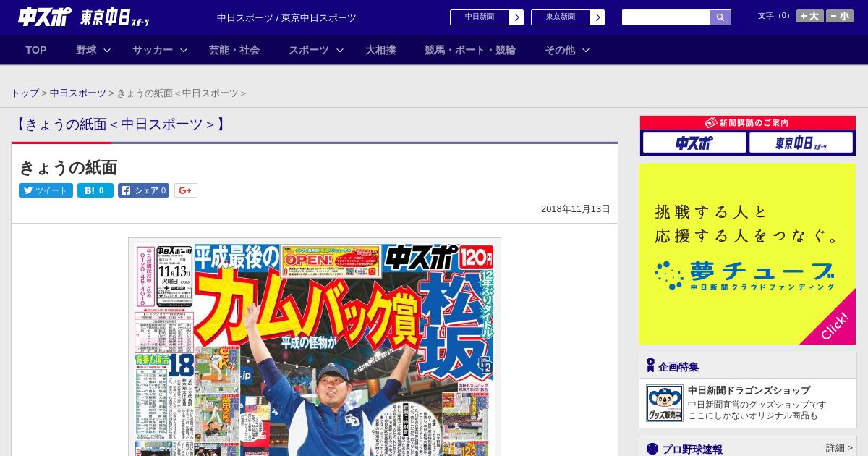This screenshot has width=868, height=456.
Task: Click Hatena bookmark B! button
Action: tap(95, 190)
